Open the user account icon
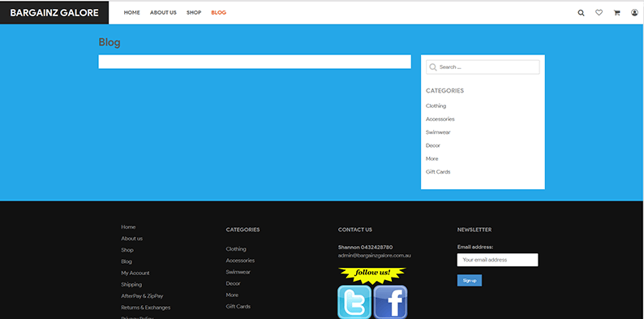644x319 pixels. 634,13
